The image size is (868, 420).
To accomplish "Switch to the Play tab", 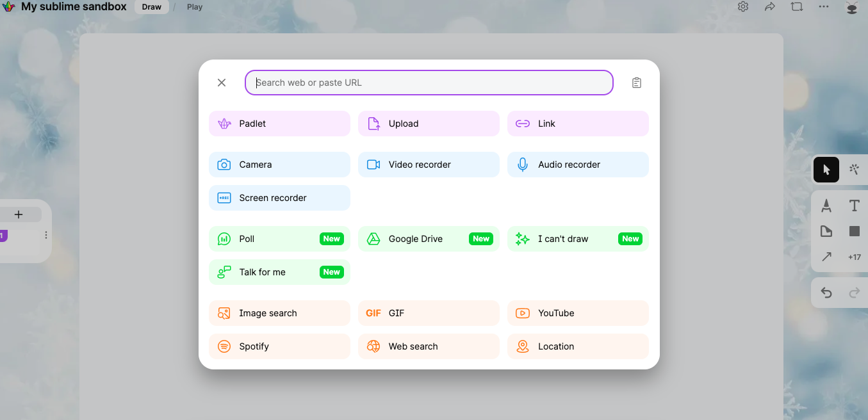I will [194, 6].
